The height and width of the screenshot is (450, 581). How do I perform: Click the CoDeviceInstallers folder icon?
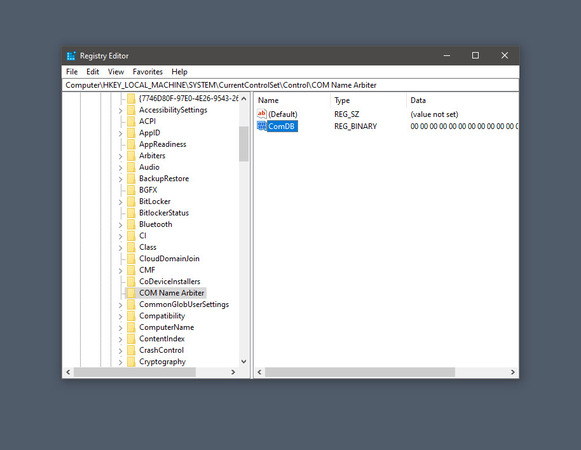131,281
